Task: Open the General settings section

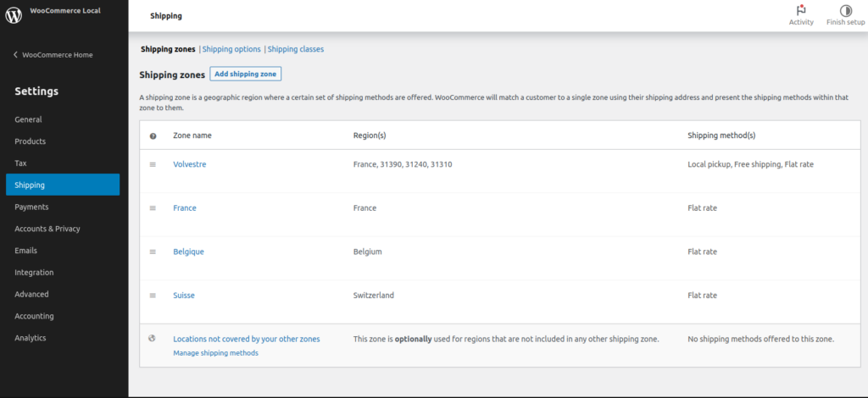Action: pyautogui.click(x=28, y=119)
